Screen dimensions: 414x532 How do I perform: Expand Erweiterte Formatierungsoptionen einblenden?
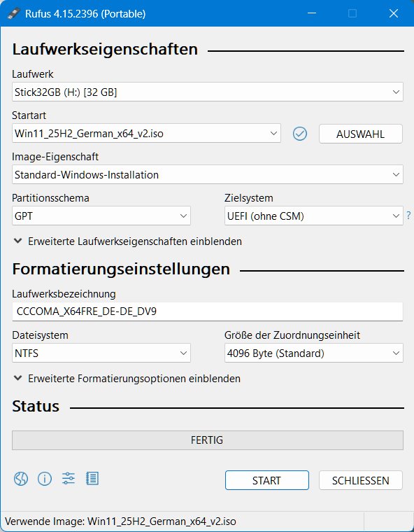point(127,378)
